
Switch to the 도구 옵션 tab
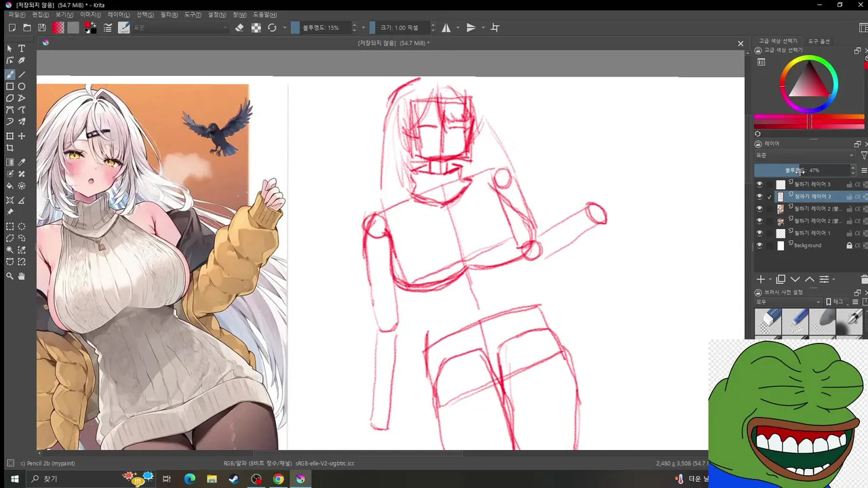pyautogui.click(x=818, y=41)
